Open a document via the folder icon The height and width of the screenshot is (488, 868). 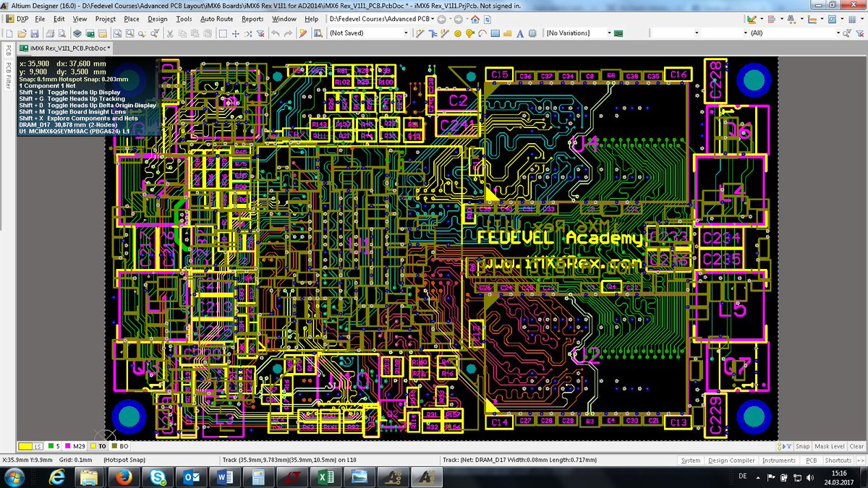coord(22,33)
